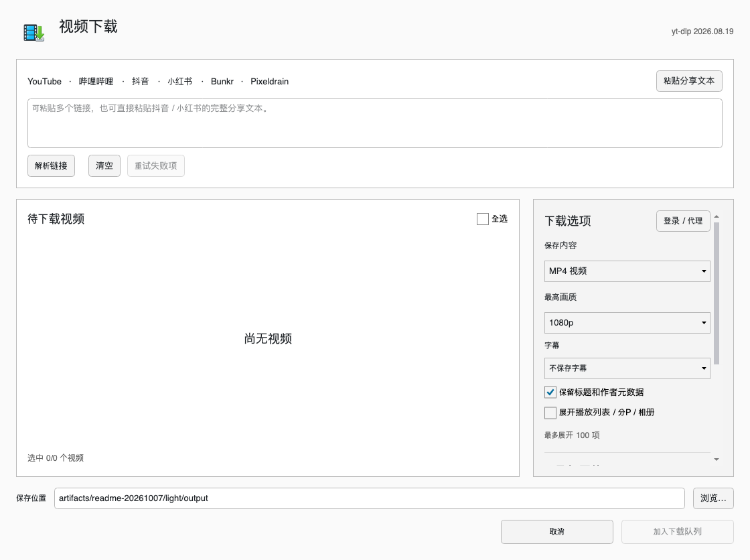Click the options panel scroll down arrow

point(717,460)
